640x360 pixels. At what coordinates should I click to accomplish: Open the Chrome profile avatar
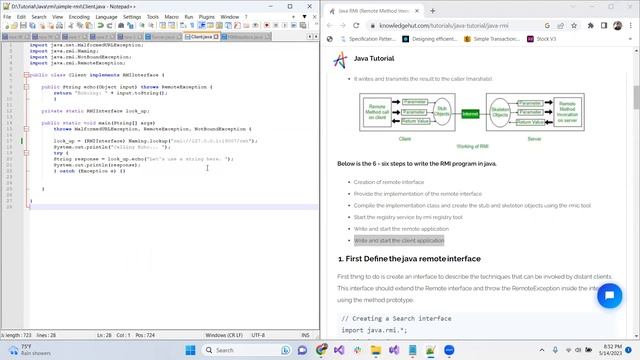click(x=618, y=26)
